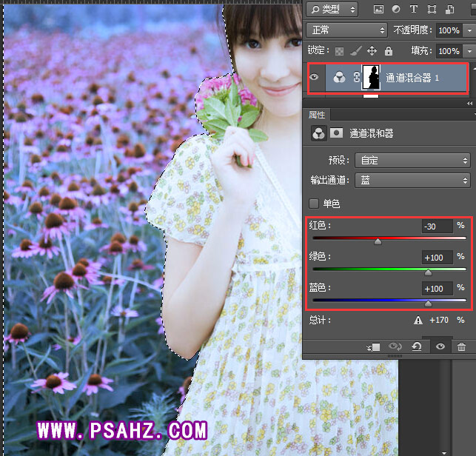
Task: Click the lock position icon
Action: click(x=372, y=51)
